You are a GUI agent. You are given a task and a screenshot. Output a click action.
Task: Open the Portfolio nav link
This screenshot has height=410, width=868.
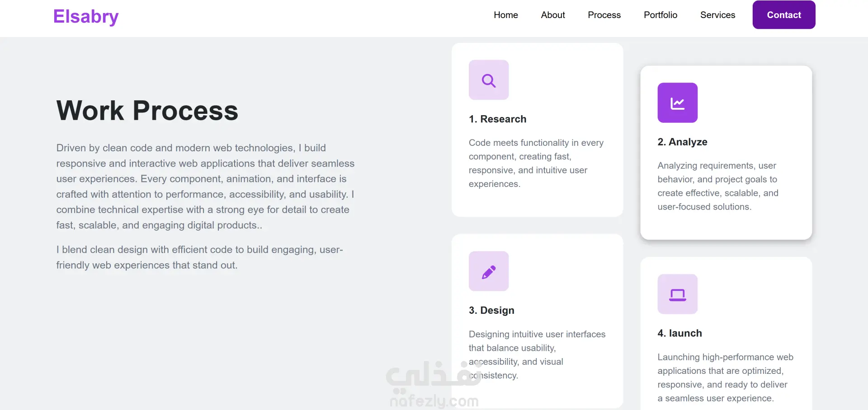click(660, 15)
